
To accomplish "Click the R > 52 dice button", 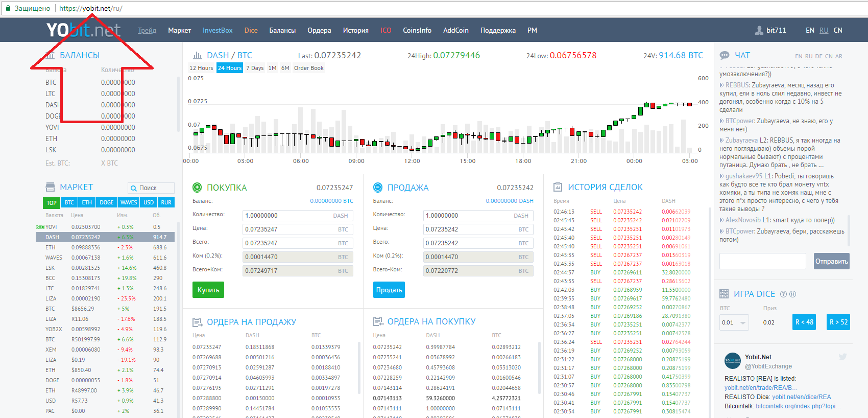I will 838,322.
